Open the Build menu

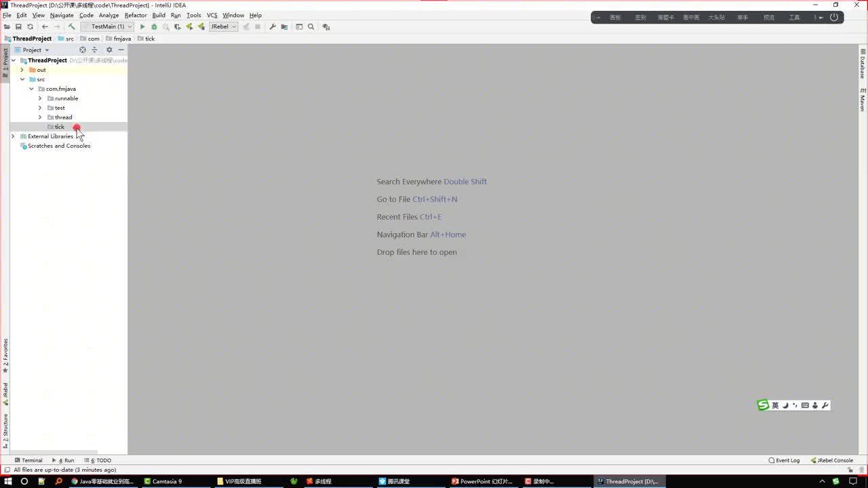(x=159, y=15)
